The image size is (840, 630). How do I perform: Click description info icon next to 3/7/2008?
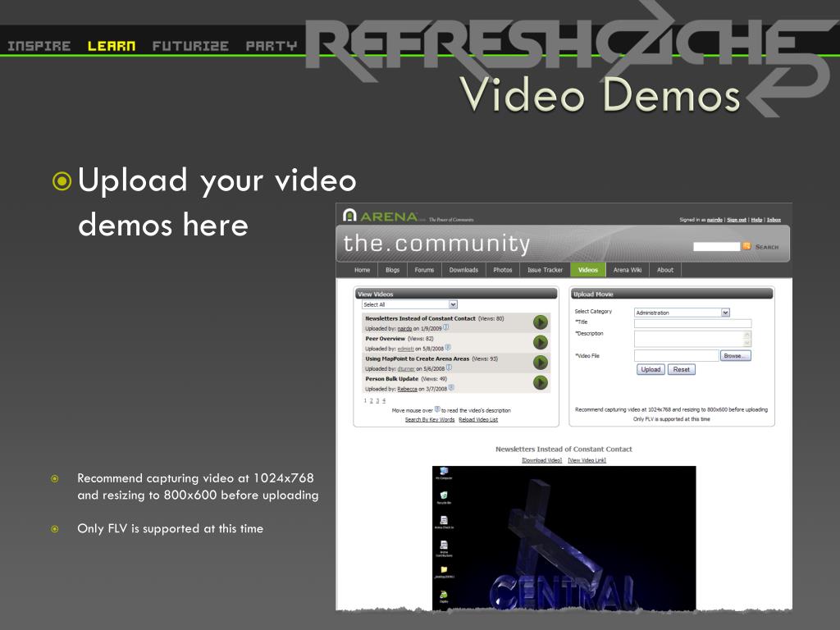(x=452, y=388)
